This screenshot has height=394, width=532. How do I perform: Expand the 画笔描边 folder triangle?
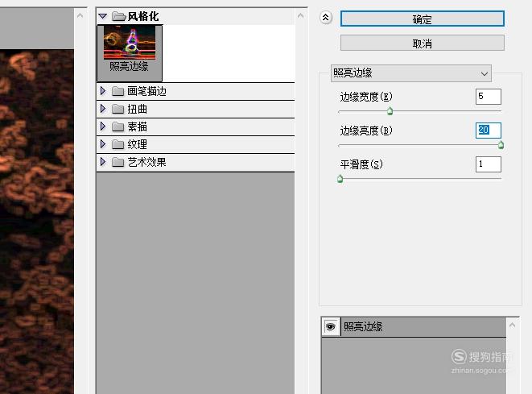pyautogui.click(x=103, y=91)
